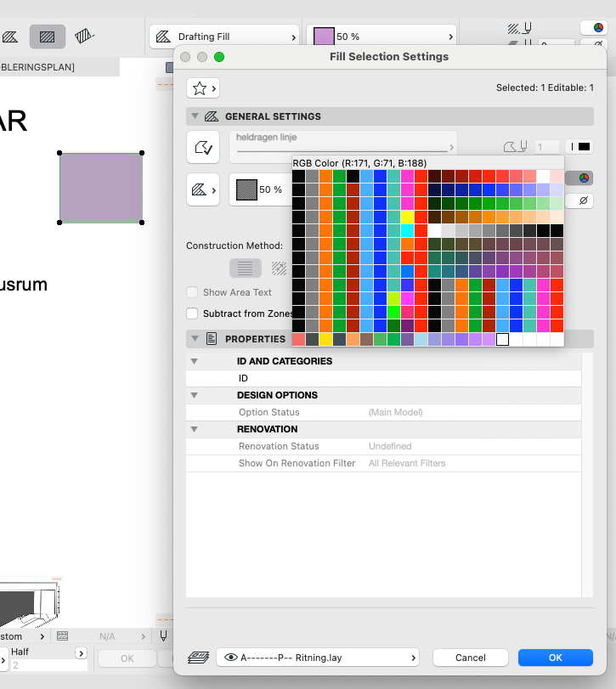Select the highlighted cover fill toolbar icon

pos(48,37)
